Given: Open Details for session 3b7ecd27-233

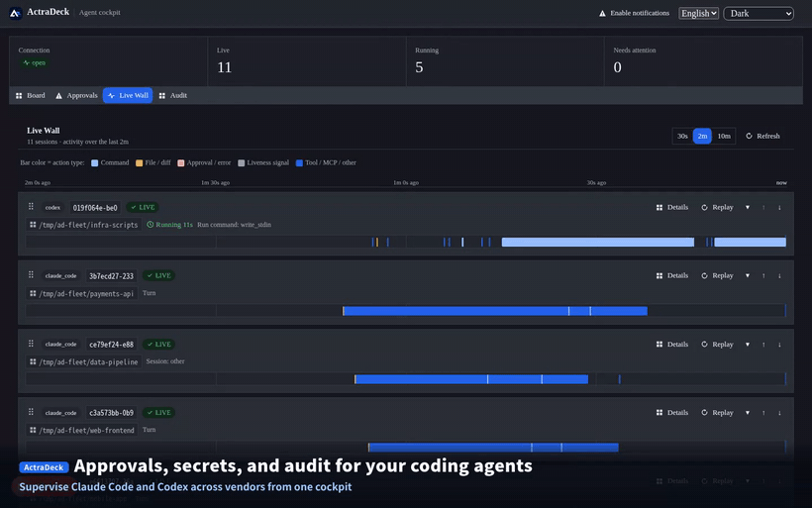Looking at the screenshot, I should pos(672,276).
